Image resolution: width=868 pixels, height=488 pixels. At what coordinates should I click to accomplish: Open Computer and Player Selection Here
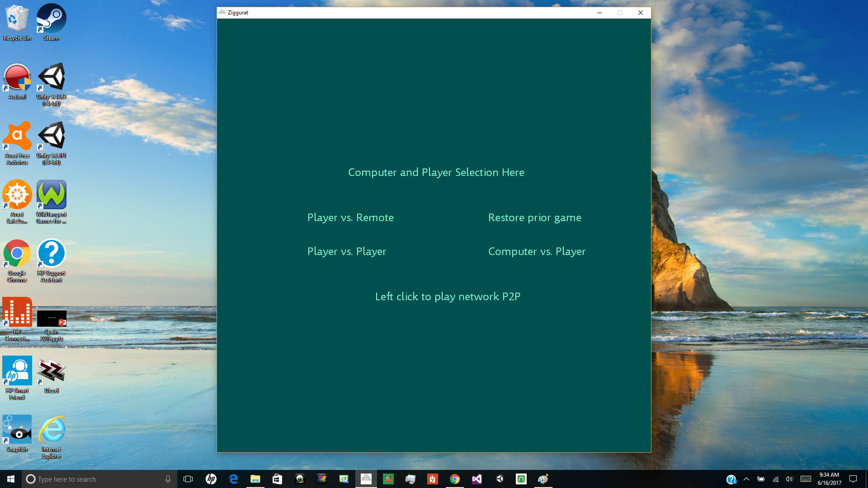(436, 172)
